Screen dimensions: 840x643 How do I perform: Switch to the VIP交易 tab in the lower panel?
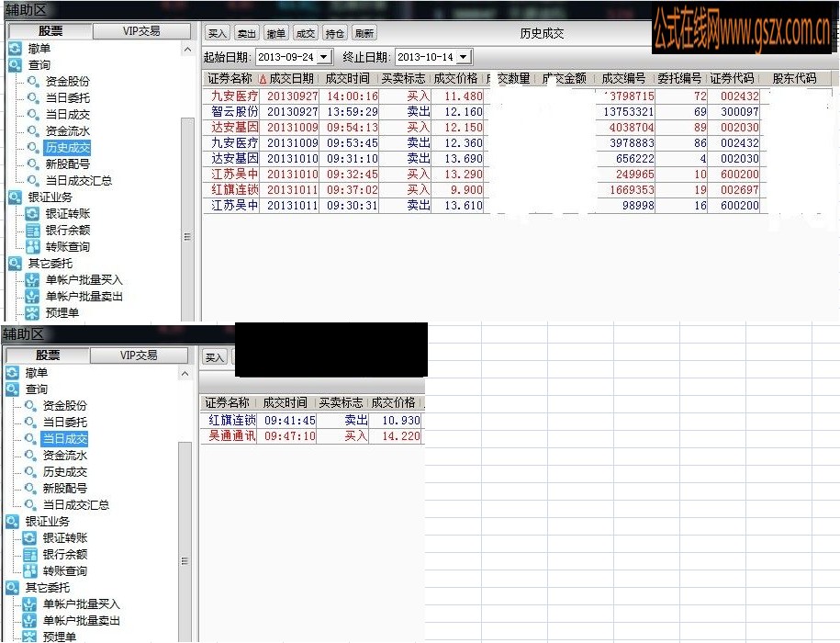coord(139,355)
